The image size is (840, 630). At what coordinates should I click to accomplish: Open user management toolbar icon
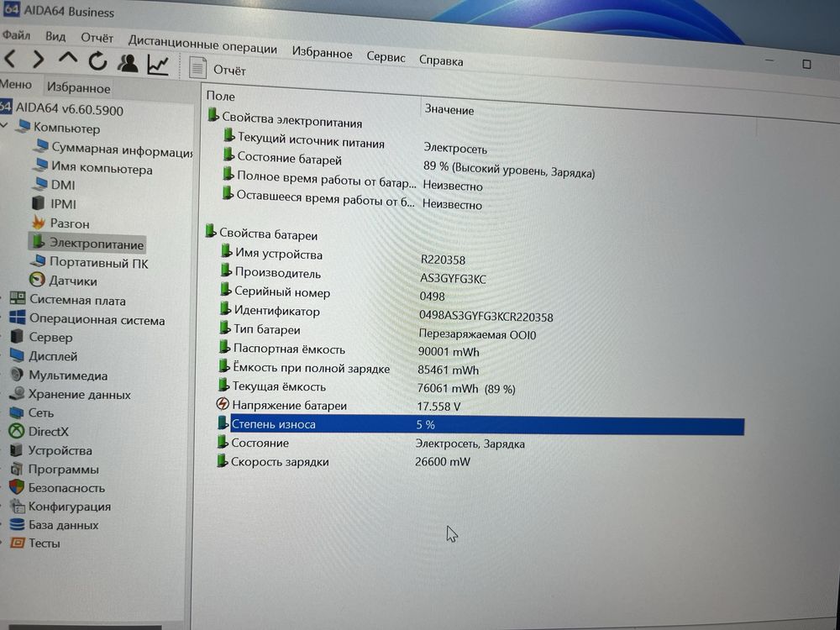pyautogui.click(x=128, y=63)
